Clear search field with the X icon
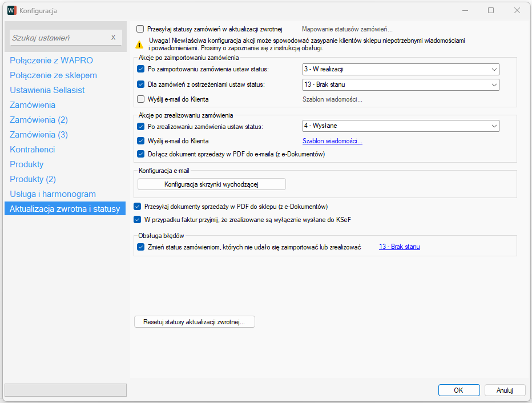Viewport: 532px width, 403px height. pyautogui.click(x=113, y=38)
